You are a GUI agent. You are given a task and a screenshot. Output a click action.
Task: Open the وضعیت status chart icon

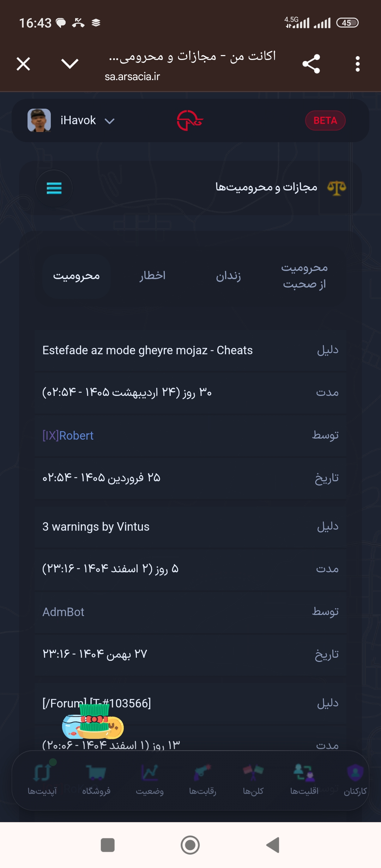pyautogui.click(x=150, y=772)
